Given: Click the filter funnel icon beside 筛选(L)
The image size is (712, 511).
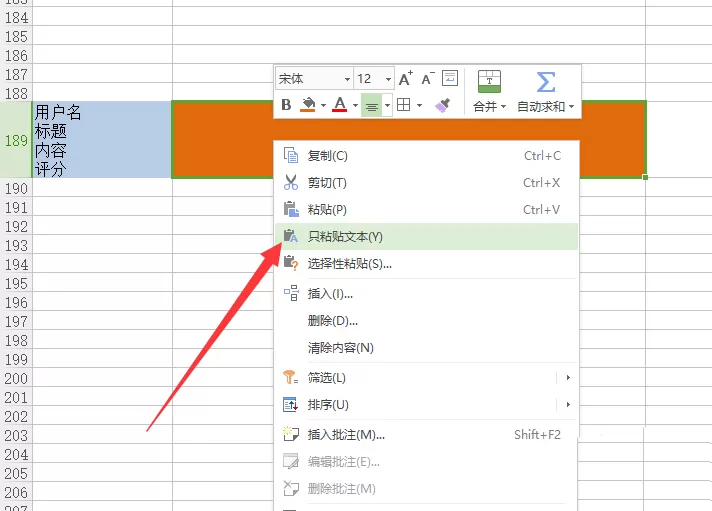Looking at the screenshot, I should click(291, 377).
